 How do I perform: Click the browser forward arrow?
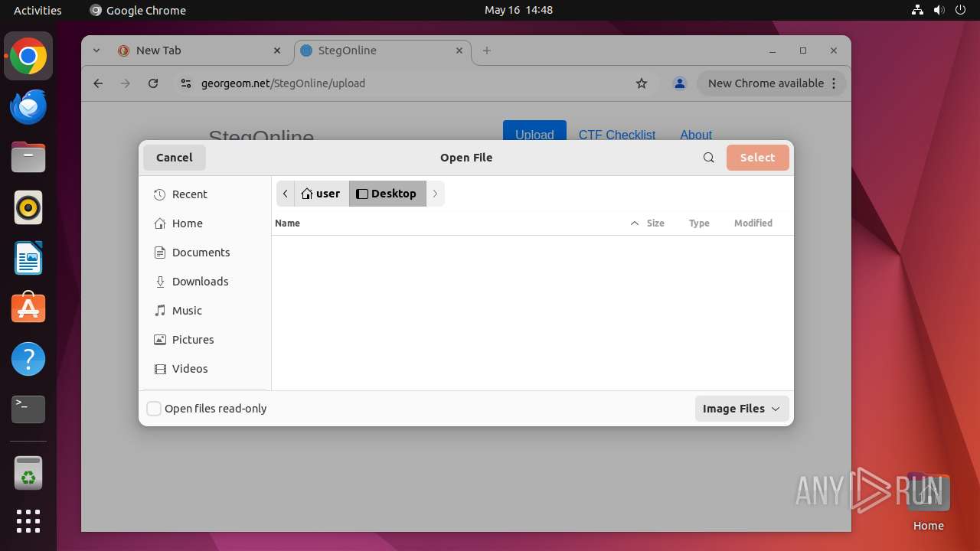coord(126,83)
